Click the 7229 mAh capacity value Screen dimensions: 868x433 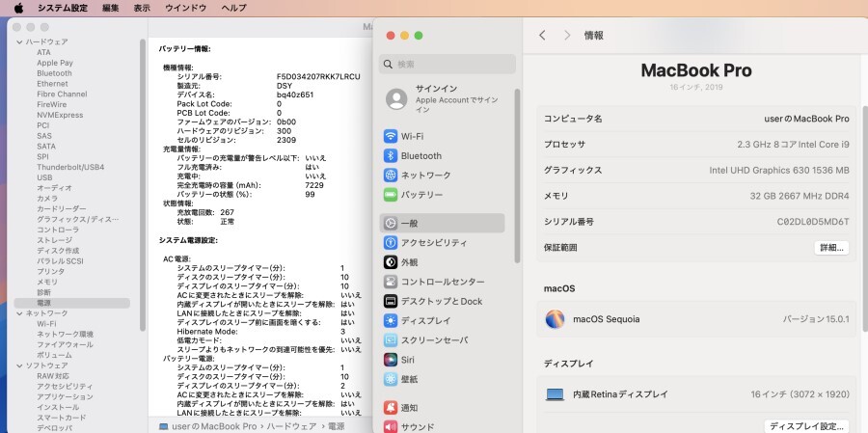[x=314, y=185]
